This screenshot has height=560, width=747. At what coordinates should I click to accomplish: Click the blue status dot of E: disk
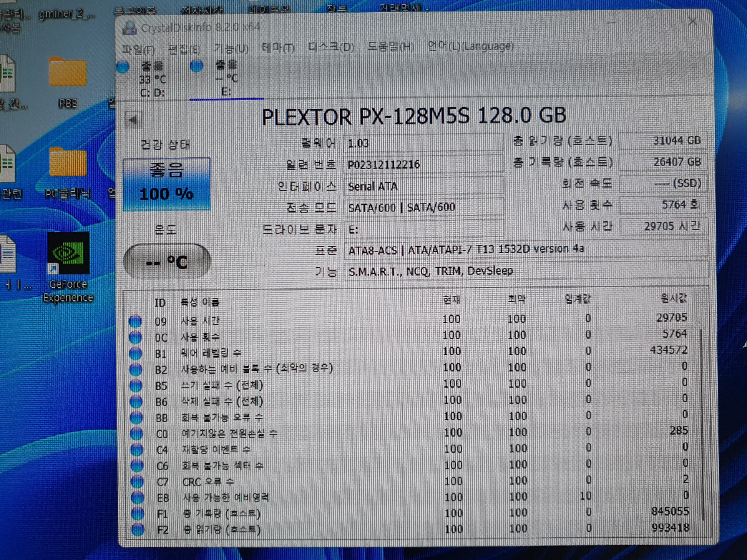pyautogui.click(x=197, y=66)
